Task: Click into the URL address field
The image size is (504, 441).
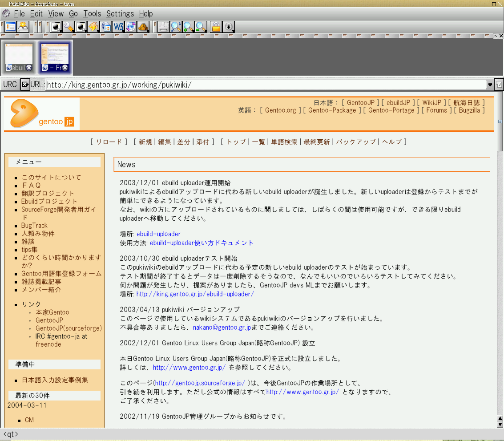Action: click(266, 85)
